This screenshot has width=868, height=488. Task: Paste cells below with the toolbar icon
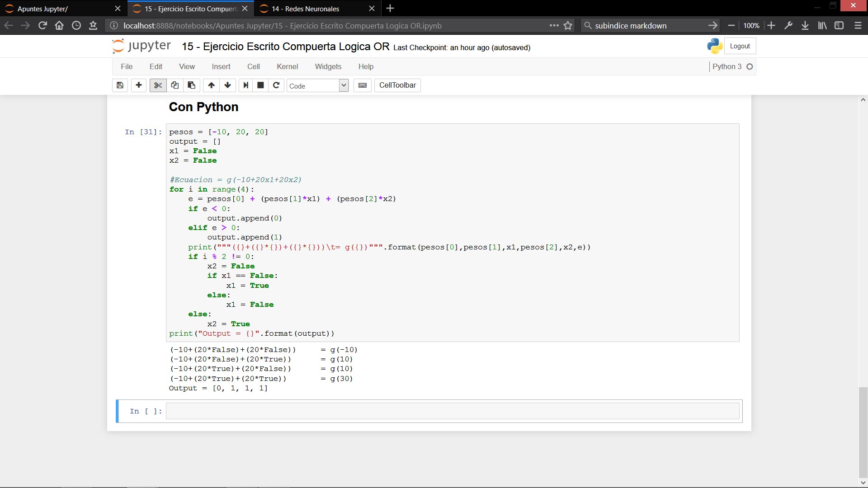[x=191, y=85]
